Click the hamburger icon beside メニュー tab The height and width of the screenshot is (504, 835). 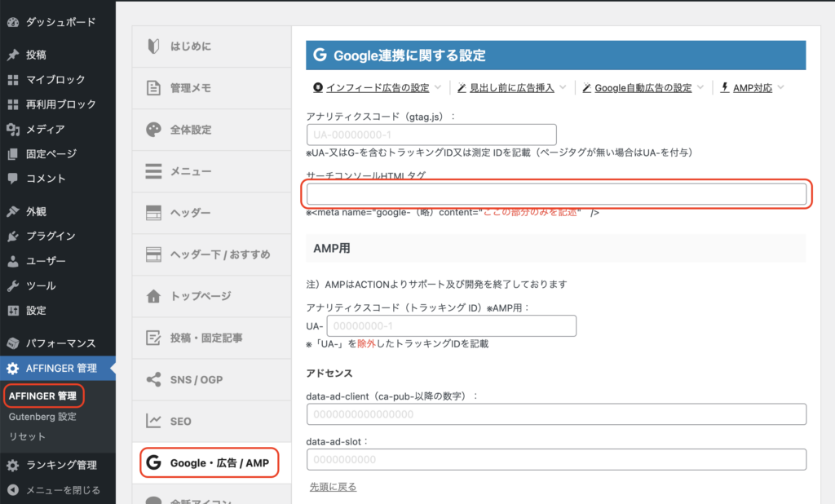tap(153, 171)
